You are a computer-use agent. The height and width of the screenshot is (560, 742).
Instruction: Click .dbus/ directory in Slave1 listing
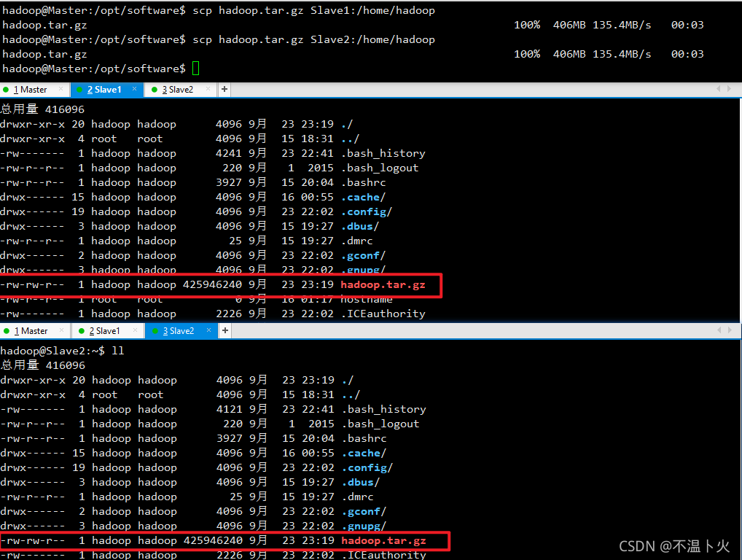pos(360,226)
